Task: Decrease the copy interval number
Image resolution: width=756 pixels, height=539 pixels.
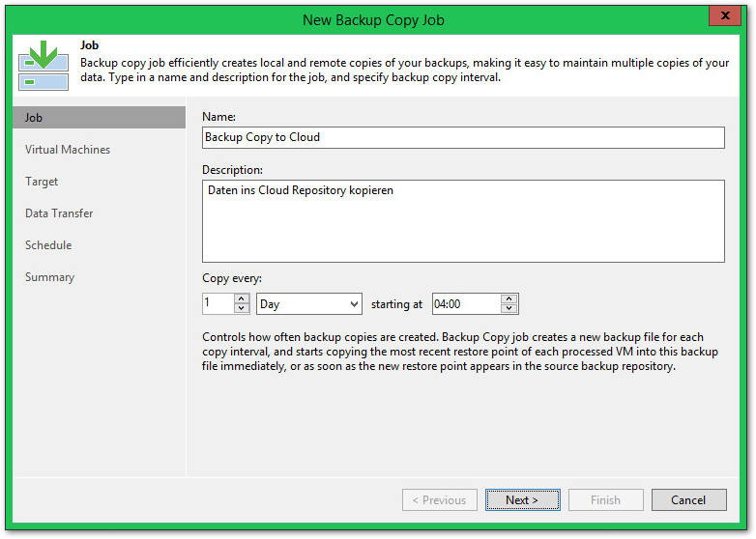Action: tap(242, 309)
